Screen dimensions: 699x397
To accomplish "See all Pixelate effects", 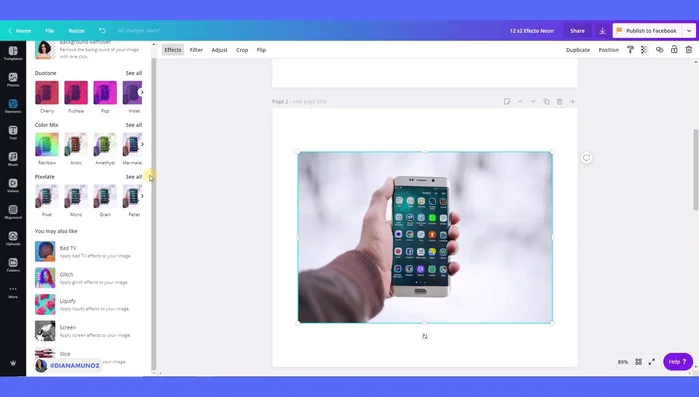I will click(x=134, y=177).
